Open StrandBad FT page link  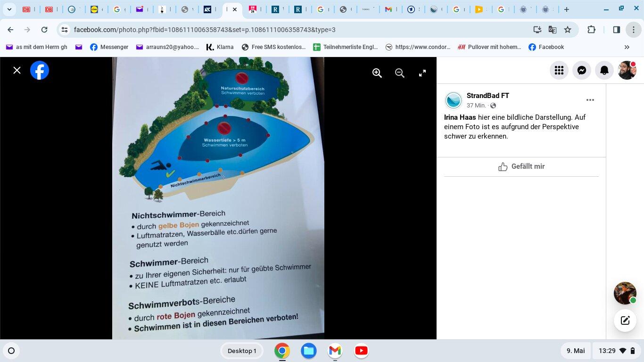pos(487,96)
